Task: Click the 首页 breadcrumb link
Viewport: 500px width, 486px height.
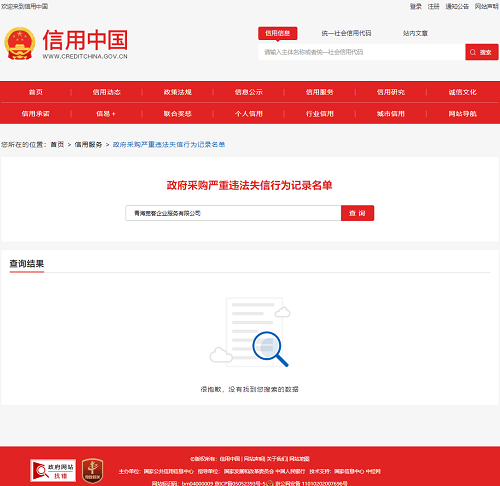Action: pos(57,144)
